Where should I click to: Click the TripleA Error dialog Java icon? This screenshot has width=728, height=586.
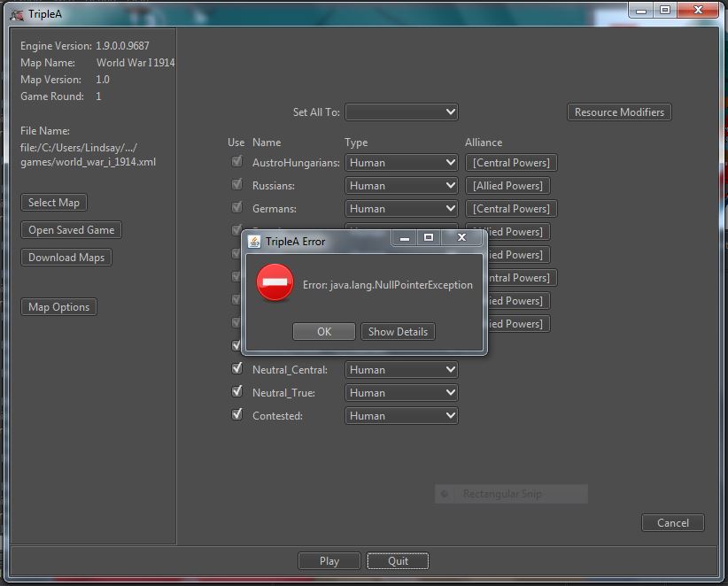click(254, 242)
